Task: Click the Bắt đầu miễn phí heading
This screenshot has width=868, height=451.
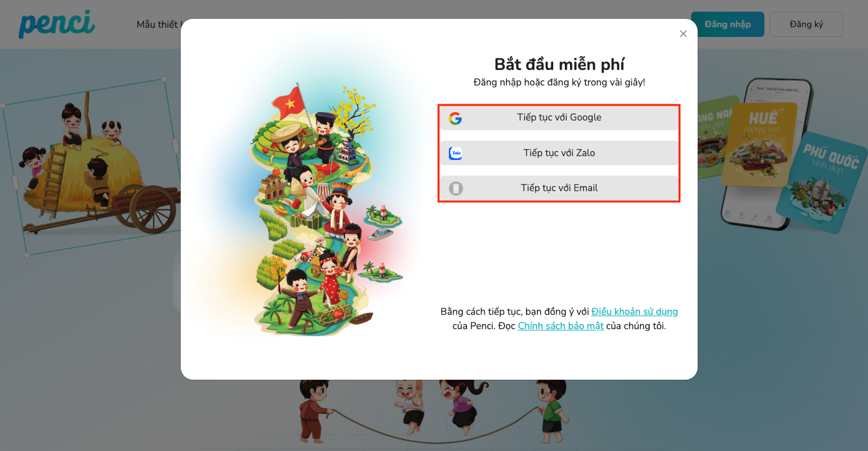Action: coord(559,64)
